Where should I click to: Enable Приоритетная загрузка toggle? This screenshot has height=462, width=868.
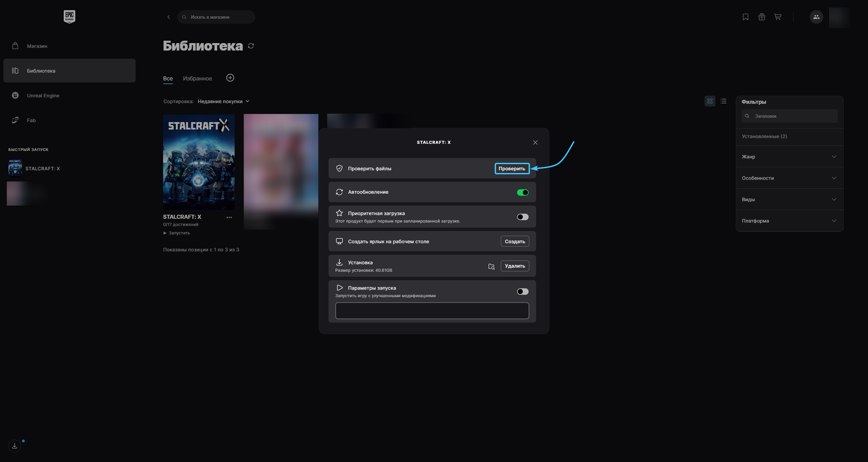[522, 217]
